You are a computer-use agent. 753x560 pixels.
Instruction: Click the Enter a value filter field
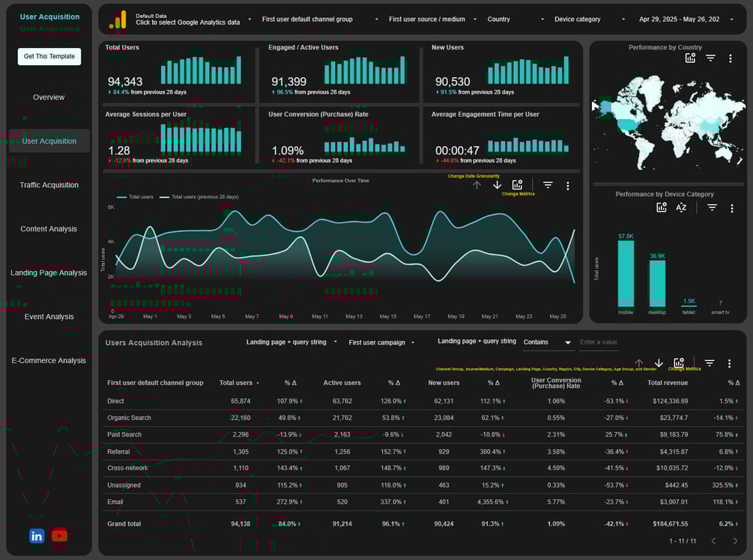(x=599, y=342)
